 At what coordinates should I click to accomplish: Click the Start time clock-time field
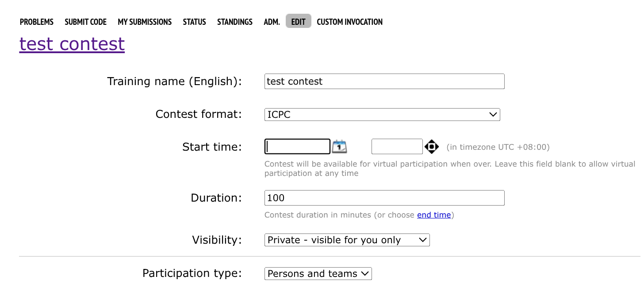point(397,146)
